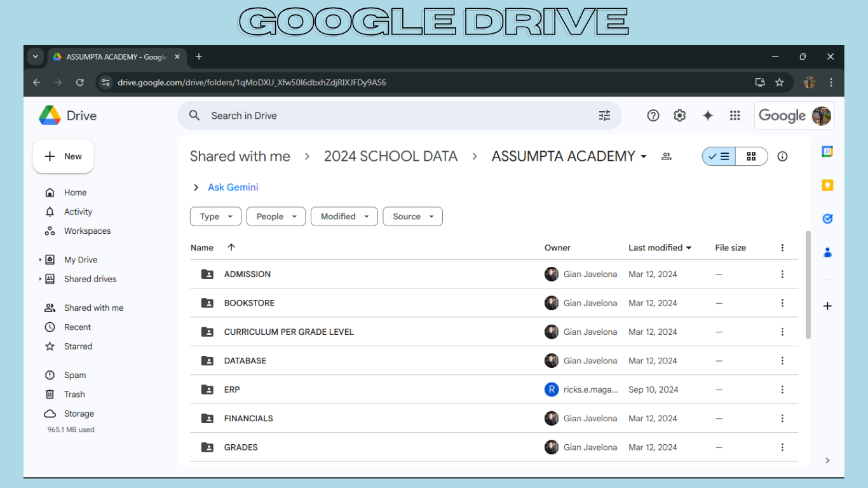868x488 pixels.
Task: Open the Type filter dropdown
Action: pos(215,217)
